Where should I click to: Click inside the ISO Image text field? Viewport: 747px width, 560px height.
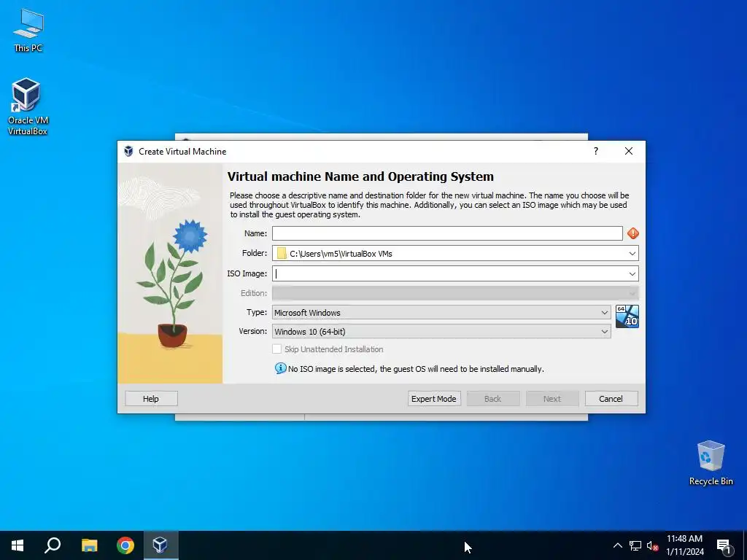(x=449, y=274)
